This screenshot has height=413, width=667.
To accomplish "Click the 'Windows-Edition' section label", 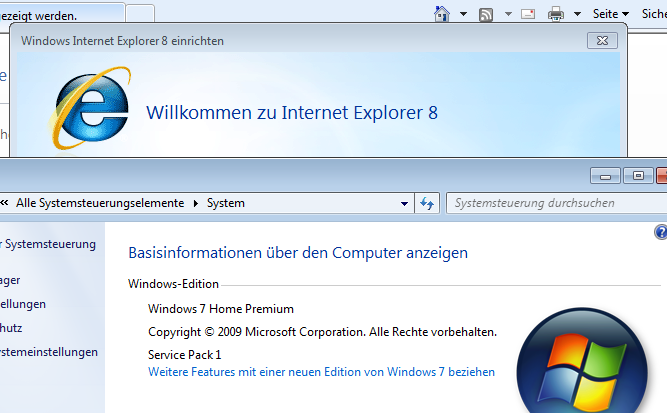I will 173,284.
